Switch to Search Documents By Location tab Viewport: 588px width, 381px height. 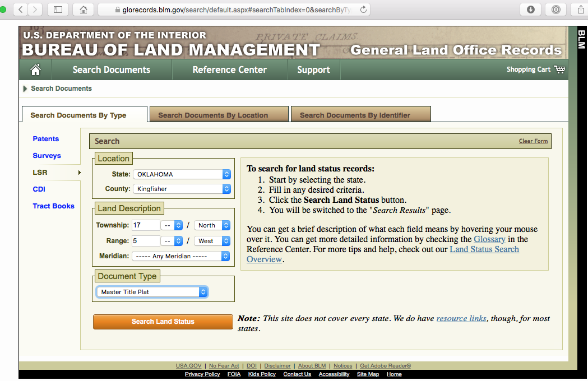pos(219,115)
